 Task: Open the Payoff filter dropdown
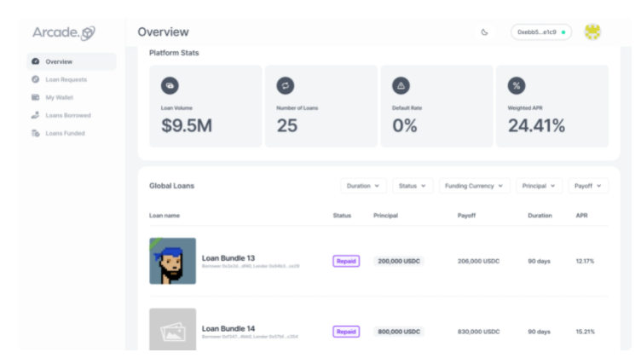[x=588, y=186]
